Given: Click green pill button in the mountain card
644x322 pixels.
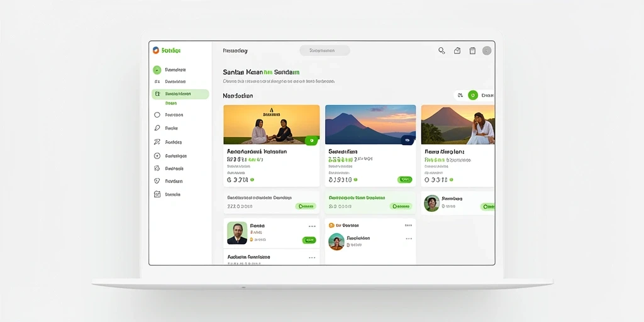Looking at the screenshot, I should [x=404, y=179].
